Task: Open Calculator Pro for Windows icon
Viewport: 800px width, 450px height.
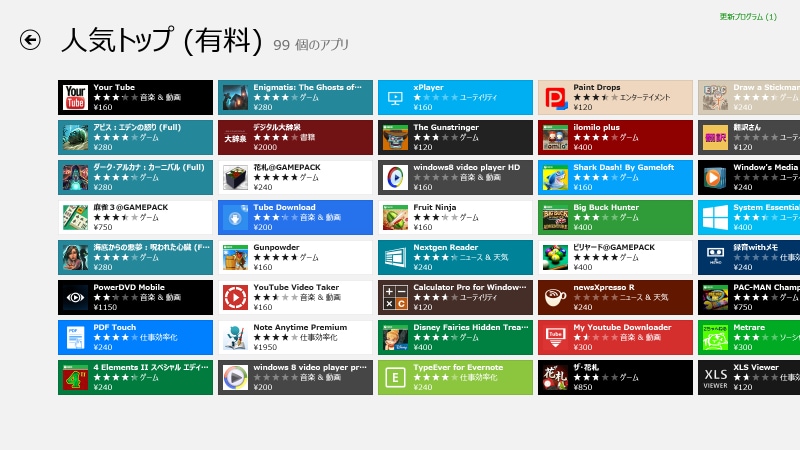Action: pos(395,297)
